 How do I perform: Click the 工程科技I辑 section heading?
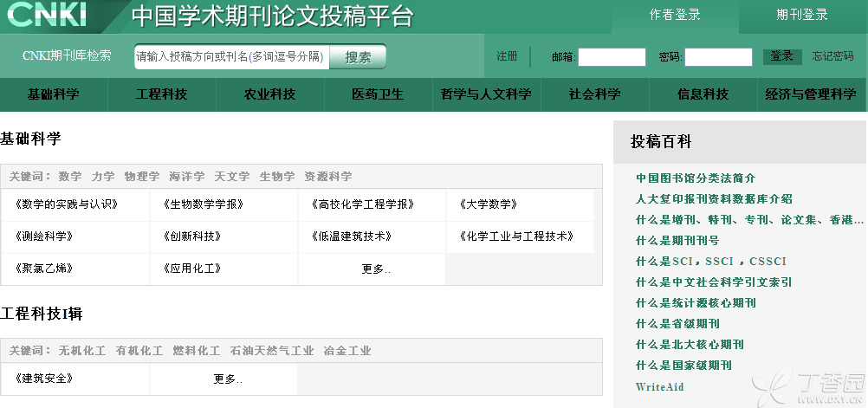pyautogui.click(x=42, y=314)
